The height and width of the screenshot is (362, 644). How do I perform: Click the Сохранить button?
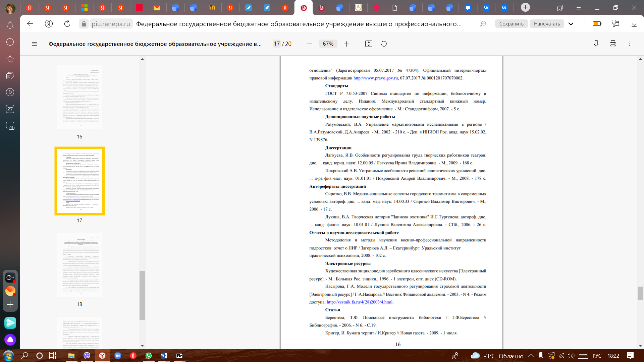point(511,24)
